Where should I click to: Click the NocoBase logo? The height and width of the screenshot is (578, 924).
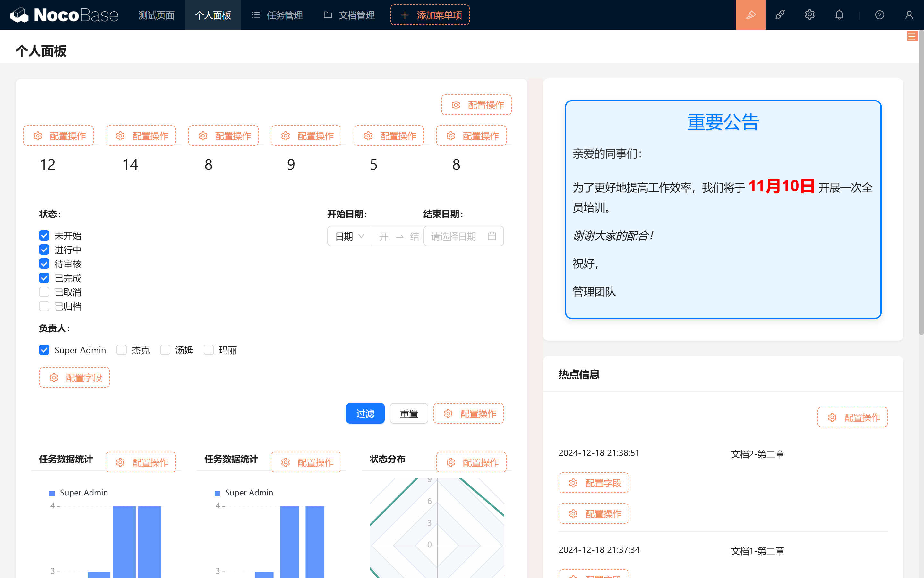(64, 15)
